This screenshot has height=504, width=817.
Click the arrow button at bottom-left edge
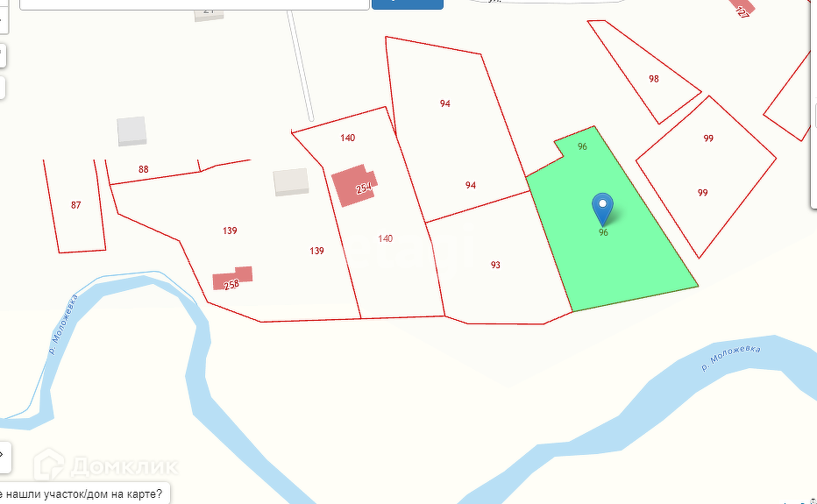pos(4,455)
